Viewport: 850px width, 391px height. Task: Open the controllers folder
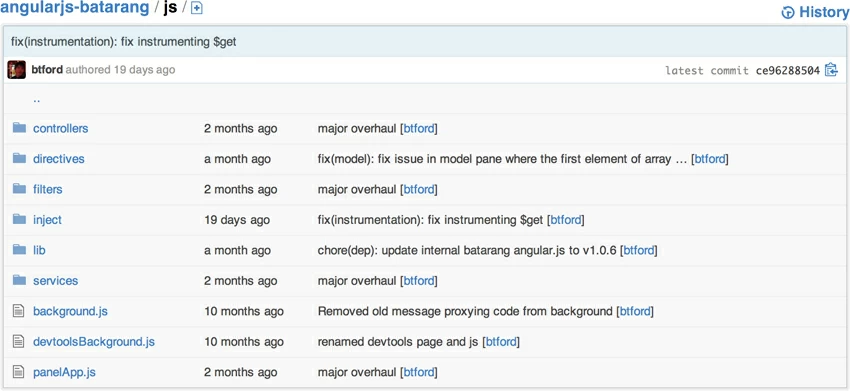click(61, 129)
